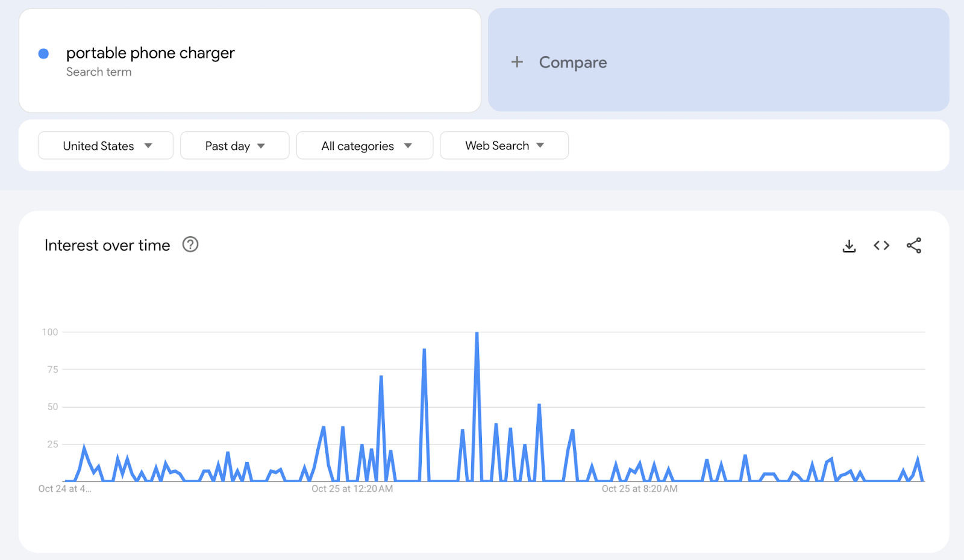Screen dimensions: 964x560
Task: Expand the Past day time range selector
Action: click(x=234, y=145)
